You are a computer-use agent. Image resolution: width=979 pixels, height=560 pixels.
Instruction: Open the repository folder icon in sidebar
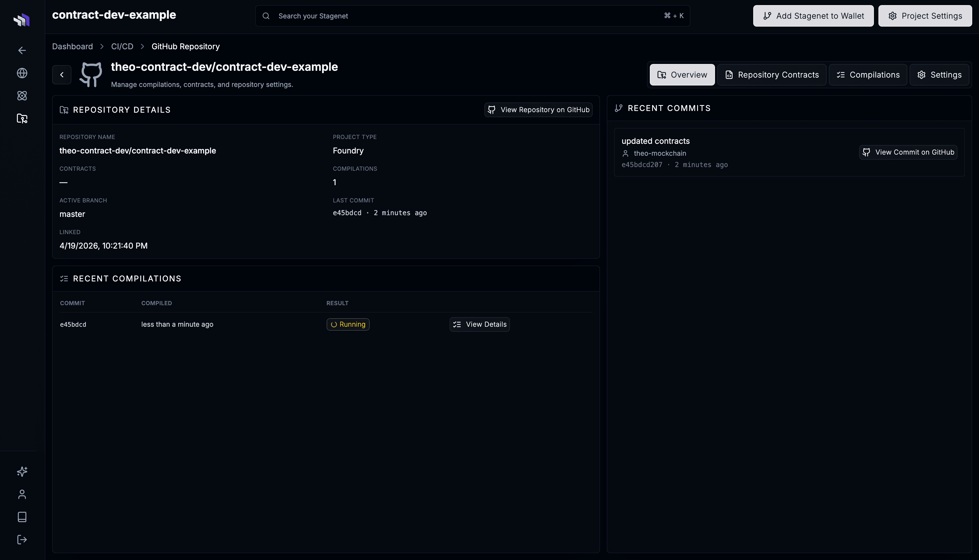pyautogui.click(x=22, y=118)
